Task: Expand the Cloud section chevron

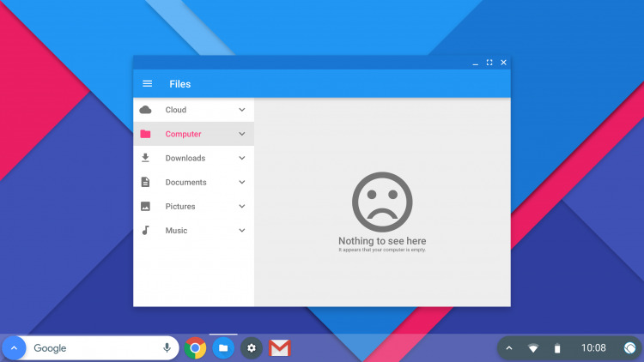Action: pyautogui.click(x=242, y=110)
